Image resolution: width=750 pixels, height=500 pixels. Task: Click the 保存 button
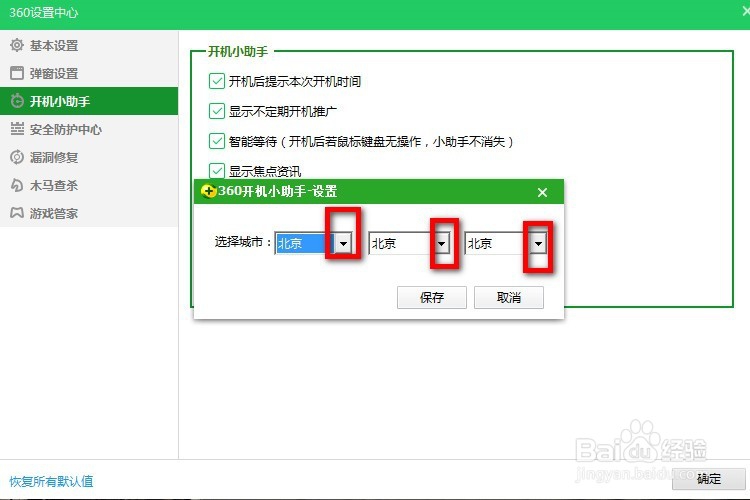pos(431,298)
